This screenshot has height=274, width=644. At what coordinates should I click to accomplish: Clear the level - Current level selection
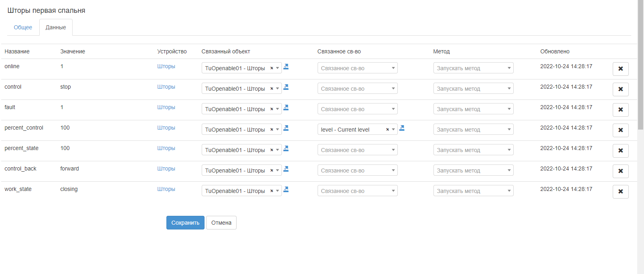(387, 130)
